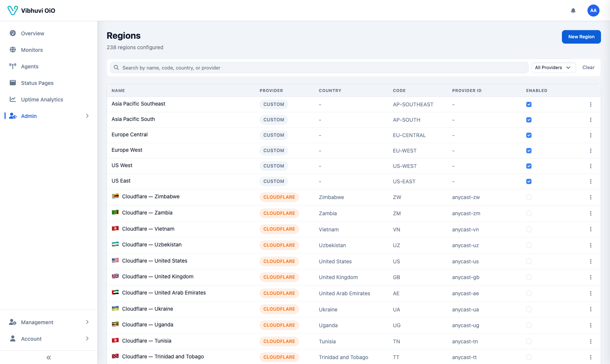The image size is (610, 364).
Task: Click the Account person icon
Action: pyautogui.click(x=13, y=338)
